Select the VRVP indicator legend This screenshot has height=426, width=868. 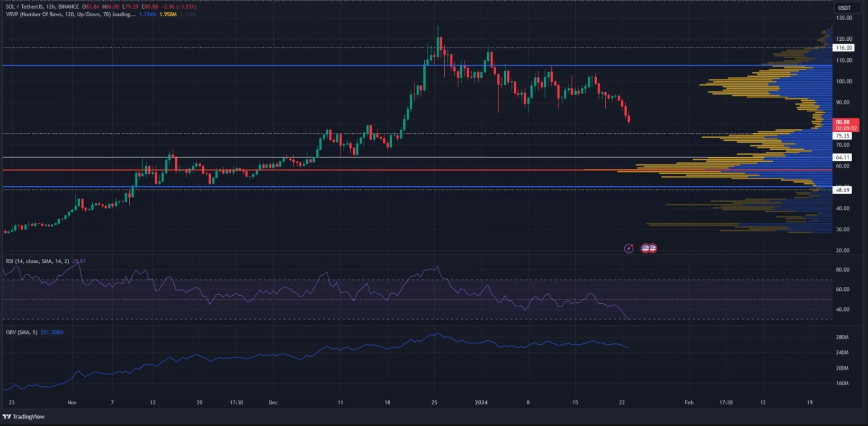[x=70, y=14]
